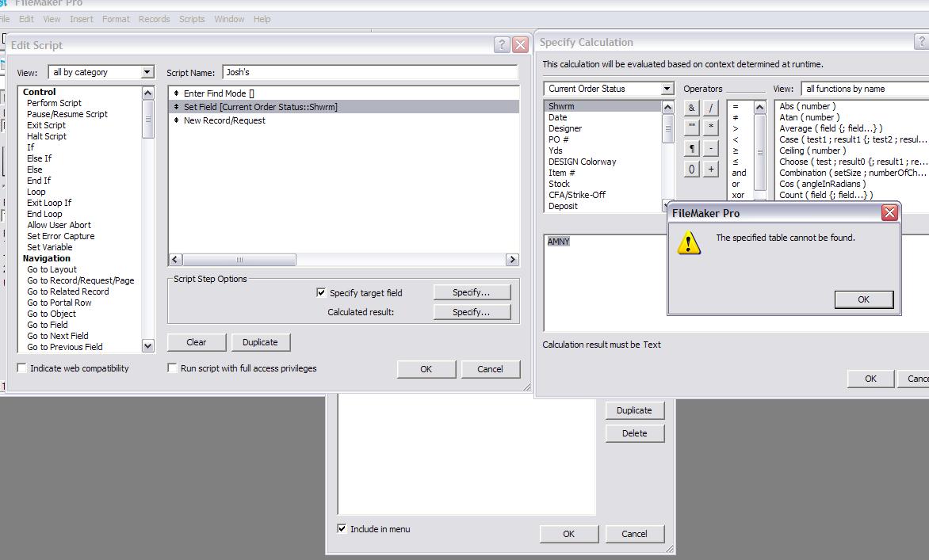929x560 pixels.
Task: Click Duplicate button in background script window
Action: (635, 410)
